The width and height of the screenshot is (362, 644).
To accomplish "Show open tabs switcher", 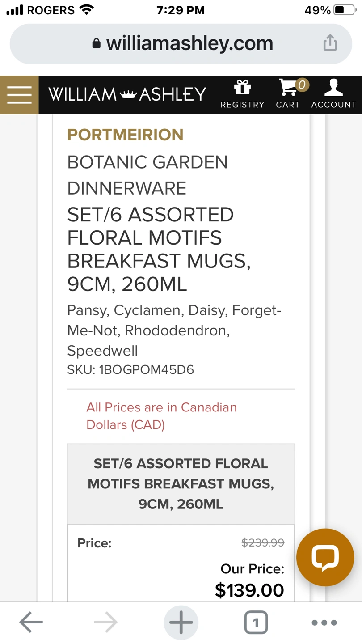I will coord(256,622).
